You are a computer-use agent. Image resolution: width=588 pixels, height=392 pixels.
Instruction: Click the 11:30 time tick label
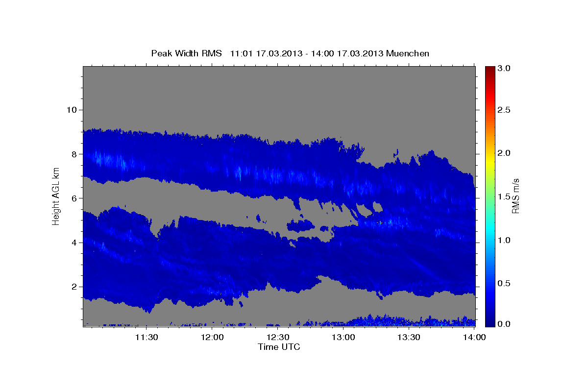pos(146,337)
